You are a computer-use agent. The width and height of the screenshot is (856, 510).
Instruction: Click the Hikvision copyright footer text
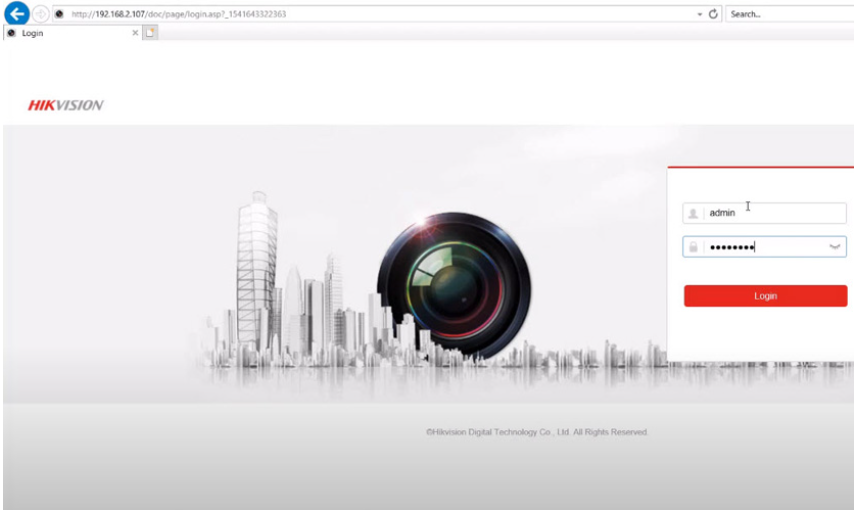click(x=536, y=432)
